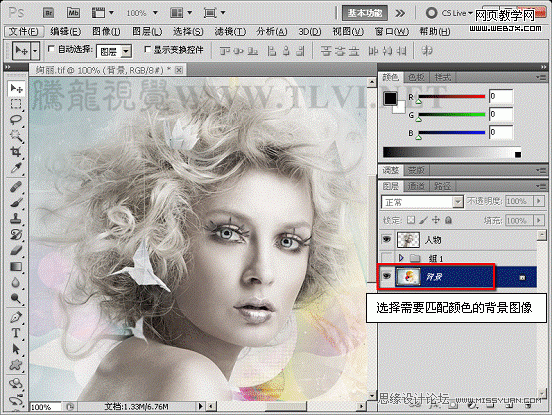The width and height of the screenshot is (552, 415).
Task: Hide the 人物 layer visibility eye
Action: coord(387,240)
